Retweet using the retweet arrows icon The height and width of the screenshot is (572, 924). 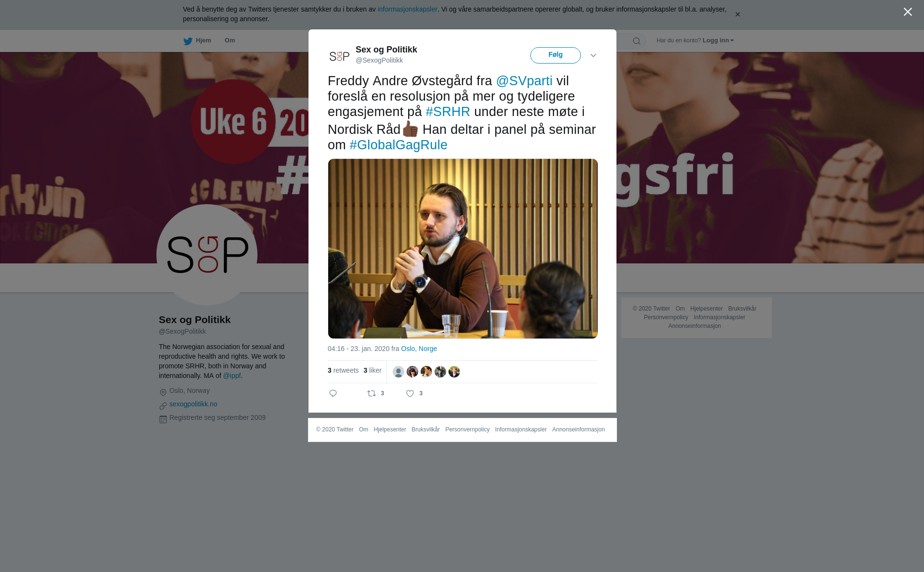click(x=372, y=393)
